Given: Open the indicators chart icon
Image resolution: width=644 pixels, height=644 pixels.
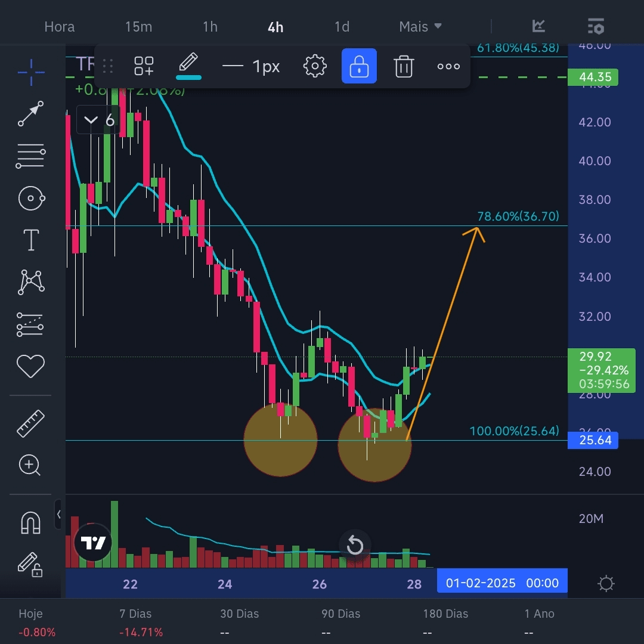Looking at the screenshot, I should [x=538, y=26].
